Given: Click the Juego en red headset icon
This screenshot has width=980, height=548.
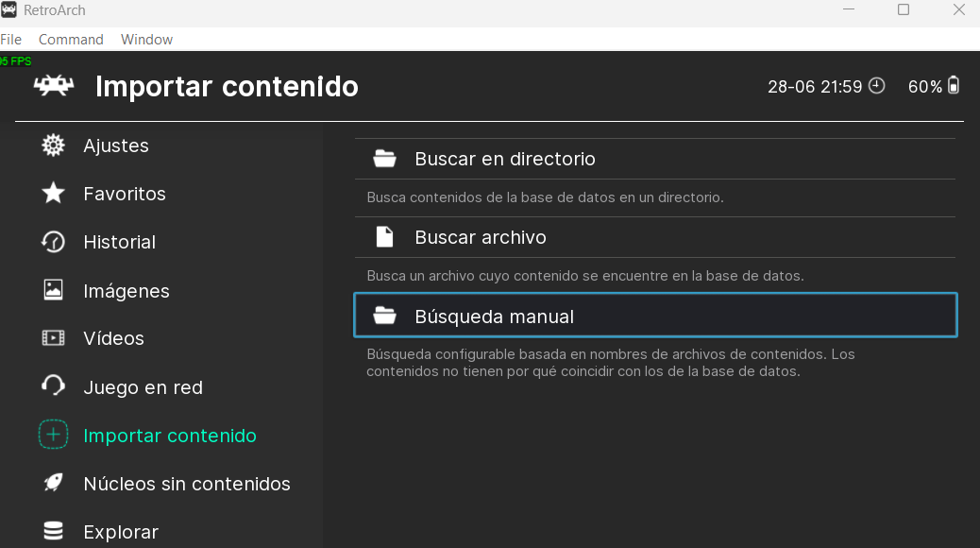Looking at the screenshot, I should pos(53,386).
